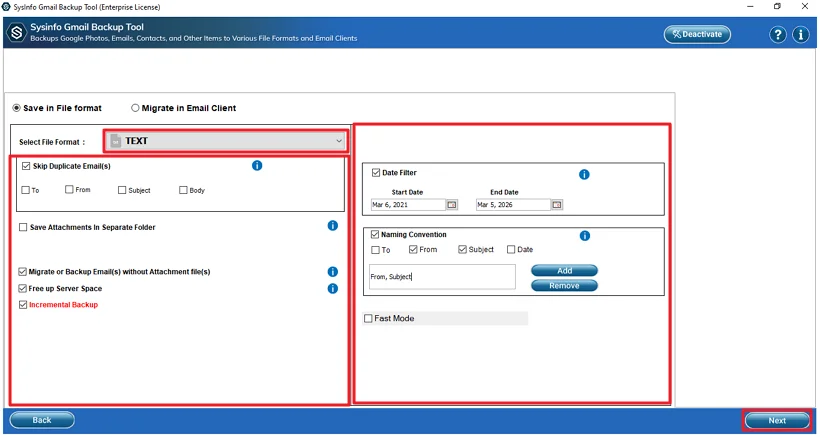Click info icon for Free up Server Space

333,289
